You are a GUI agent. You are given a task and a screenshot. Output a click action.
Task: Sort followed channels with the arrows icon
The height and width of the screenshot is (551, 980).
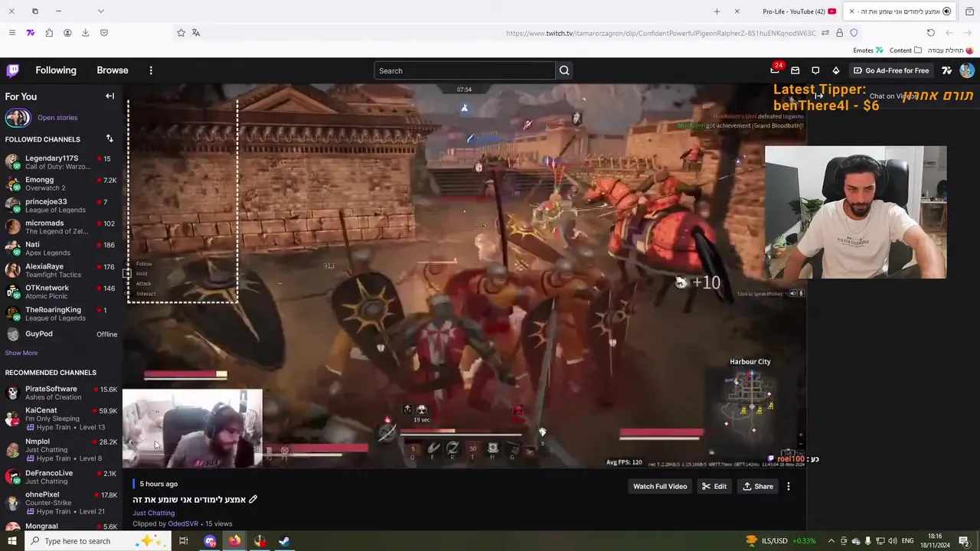pyautogui.click(x=109, y=139)
